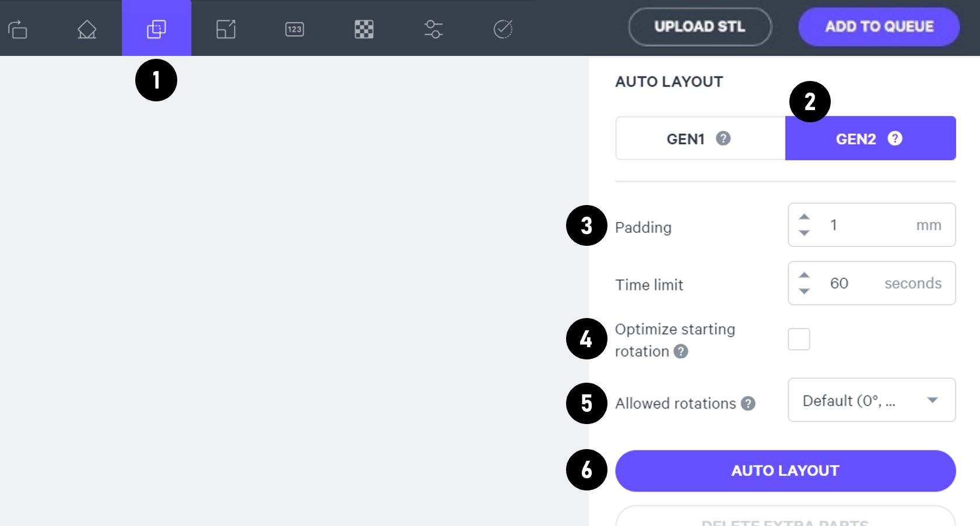Increase Padding with the up arrow
This screenshot has height=526, width=980.
pos(804,217)
